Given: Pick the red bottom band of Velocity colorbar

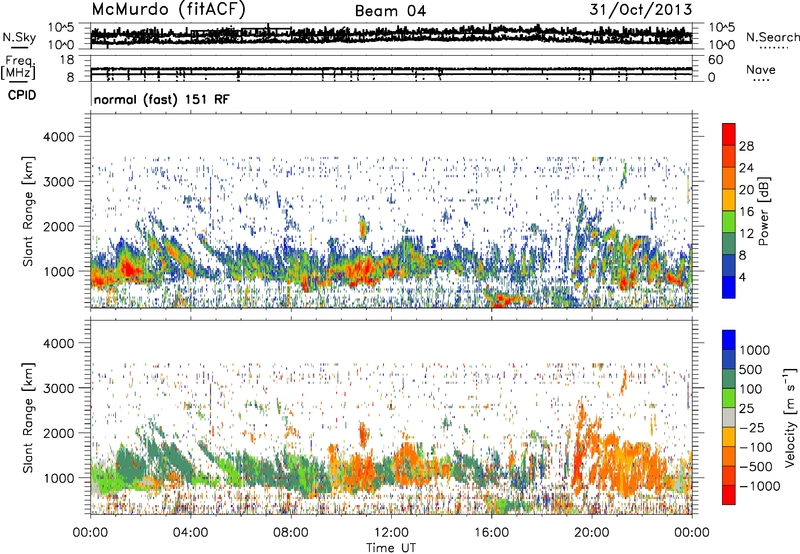Looking at the screenshot, I should (x=729, y=495).
